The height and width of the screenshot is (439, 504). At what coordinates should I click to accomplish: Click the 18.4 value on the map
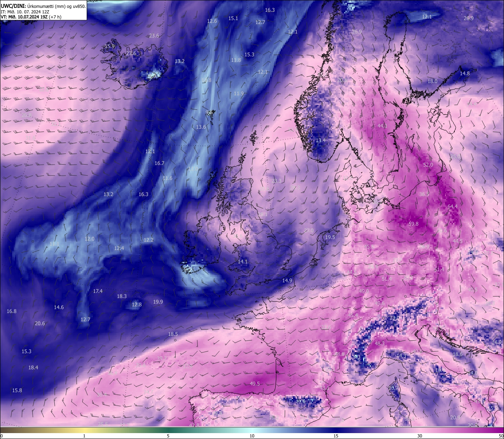tap(33, 367)
